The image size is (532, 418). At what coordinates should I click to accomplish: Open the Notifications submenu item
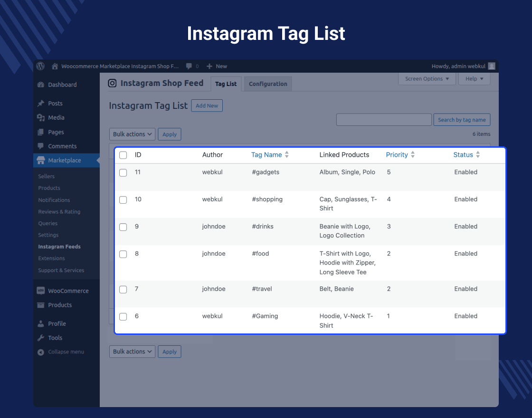click(x=54, y=200)
